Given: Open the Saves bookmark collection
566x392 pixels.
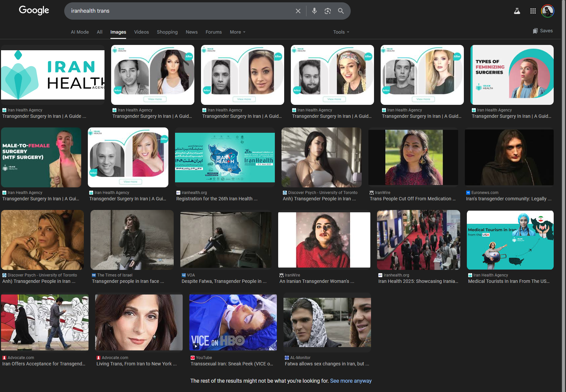Looking at the screenshot, I should coord(543,31).
